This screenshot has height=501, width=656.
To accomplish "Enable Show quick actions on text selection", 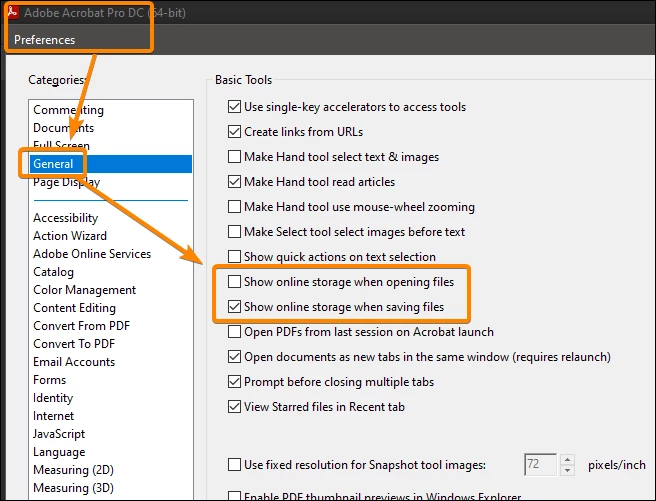I will point(234,256).
